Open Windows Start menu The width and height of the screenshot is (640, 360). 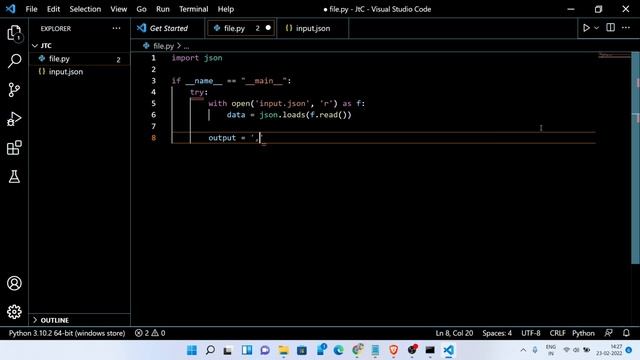pos(191,350)
